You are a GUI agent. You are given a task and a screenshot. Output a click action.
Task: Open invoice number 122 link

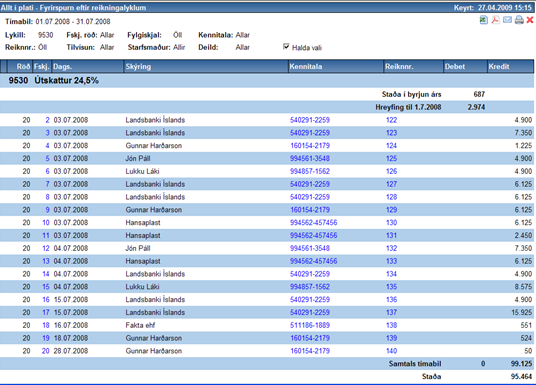pos(391,120)
